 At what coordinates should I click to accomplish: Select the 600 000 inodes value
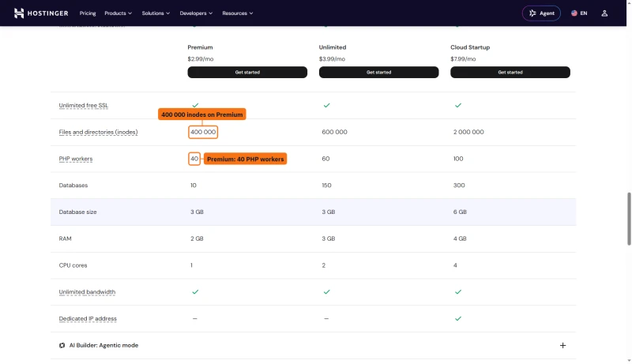click(x=334, y=132)
